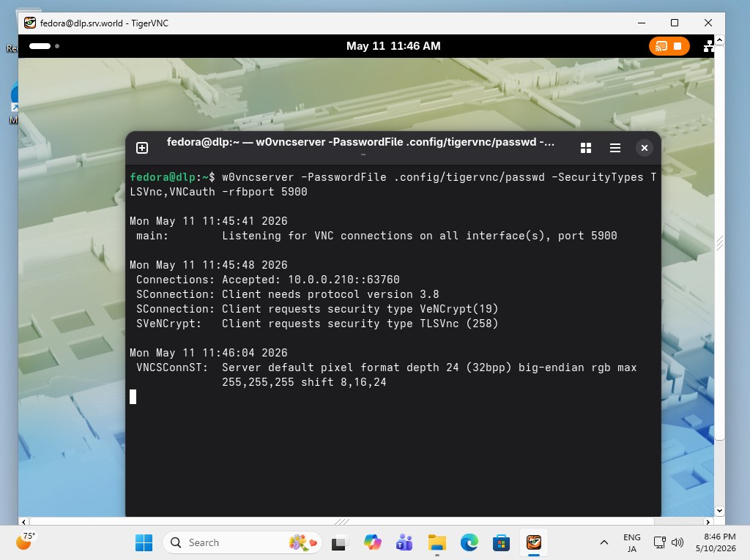Click the text '255,255,255 shift 8,16,24'
The image size is (750, 560).
[x=304, y=382]
